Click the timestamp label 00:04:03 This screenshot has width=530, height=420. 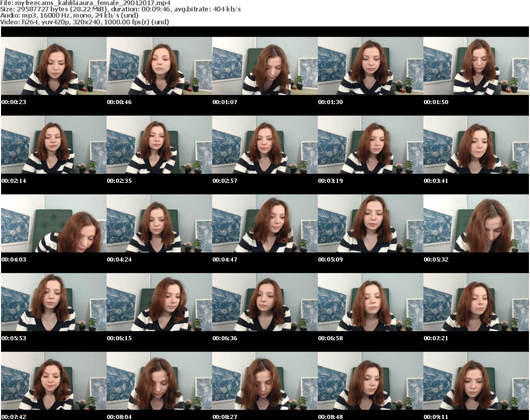[x=14, y=259]
